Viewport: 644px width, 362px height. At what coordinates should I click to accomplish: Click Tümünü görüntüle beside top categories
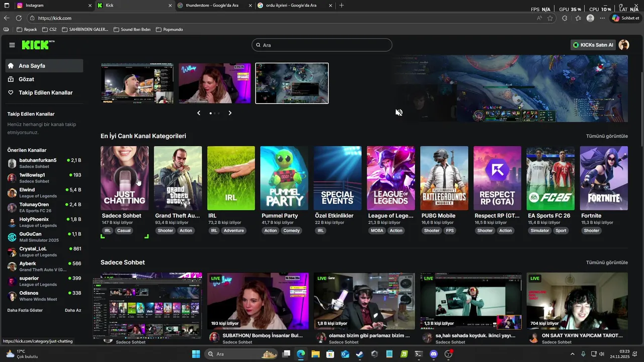pyautogui.click(x=607, y=136)
